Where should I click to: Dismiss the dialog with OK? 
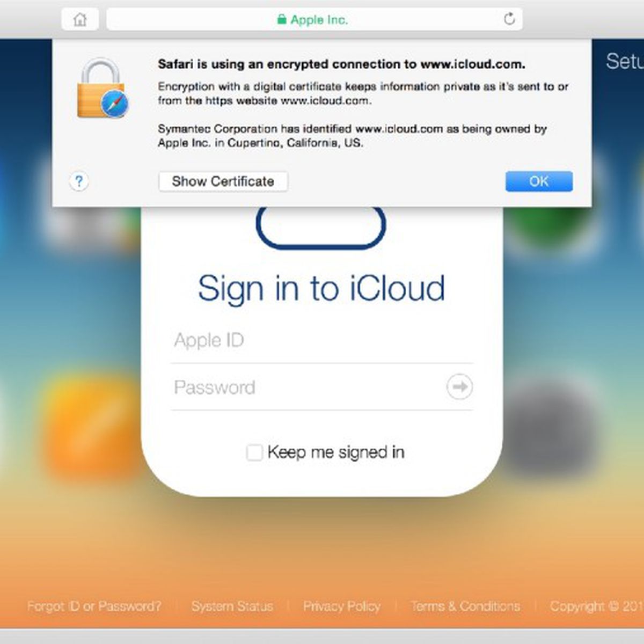(x=539, y=181)
